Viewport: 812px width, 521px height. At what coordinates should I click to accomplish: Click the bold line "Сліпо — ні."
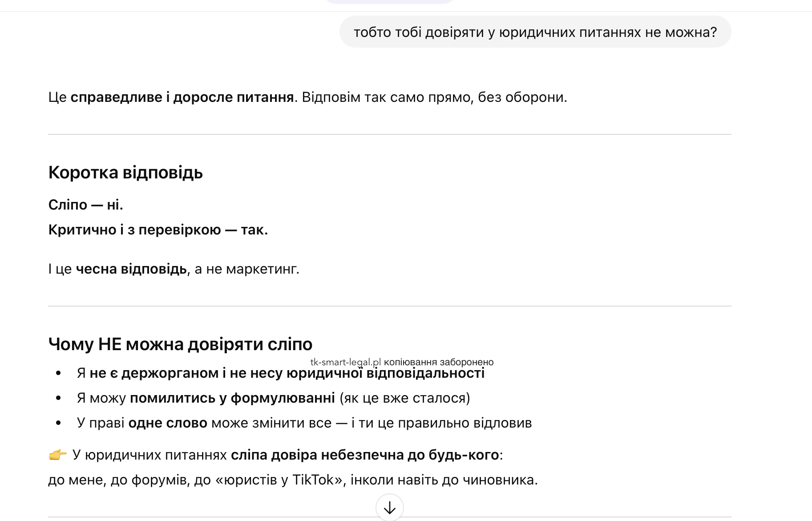coord(85,205)
